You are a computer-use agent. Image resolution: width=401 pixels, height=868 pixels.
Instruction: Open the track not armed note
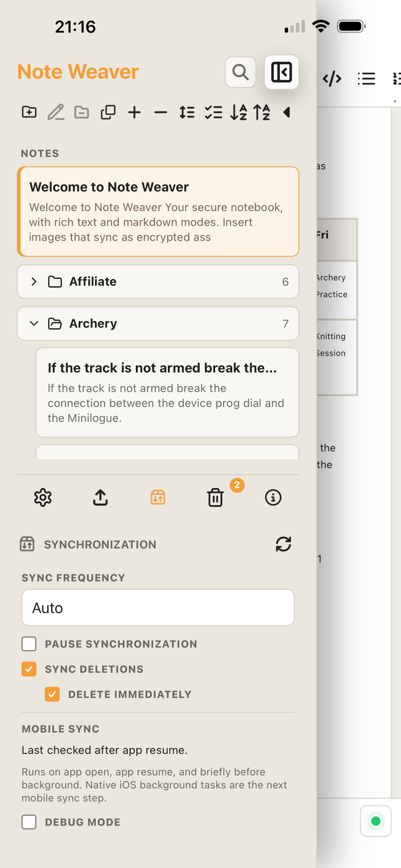click(x=167, y=392)
